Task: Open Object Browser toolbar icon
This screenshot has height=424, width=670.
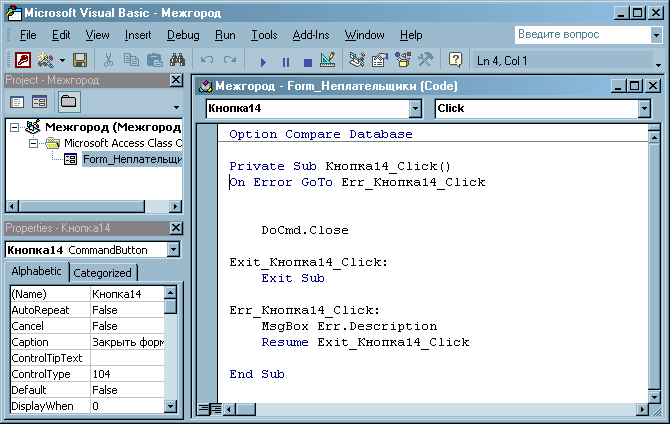Action: point(403,60)
